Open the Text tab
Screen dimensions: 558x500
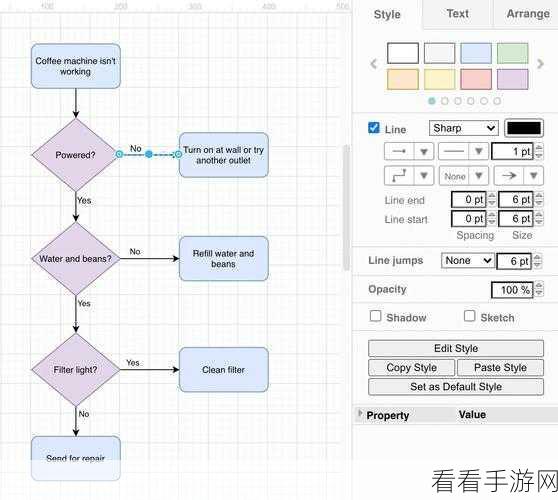pyautogui.click(x=458, y=14)
